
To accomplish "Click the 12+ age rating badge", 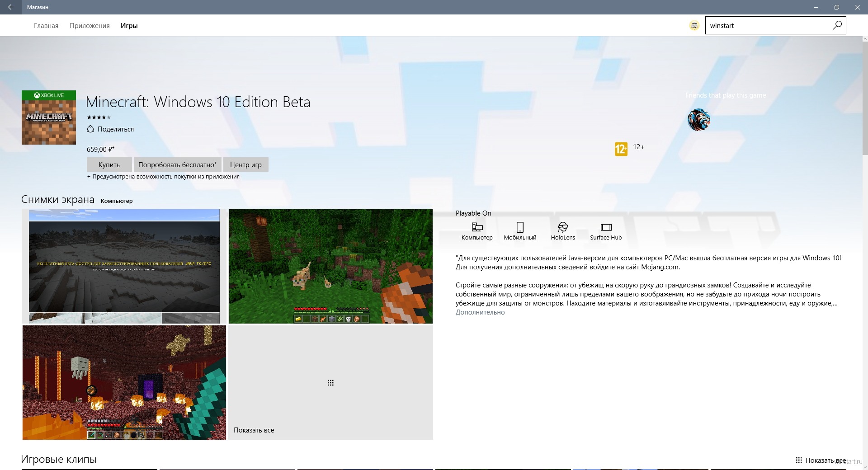I will (621, 149).
